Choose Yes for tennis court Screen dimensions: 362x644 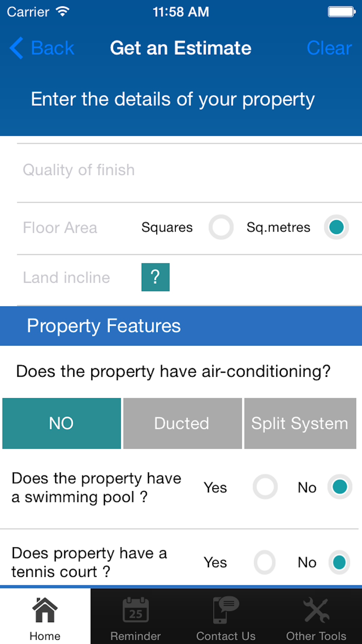pos(265,562)
